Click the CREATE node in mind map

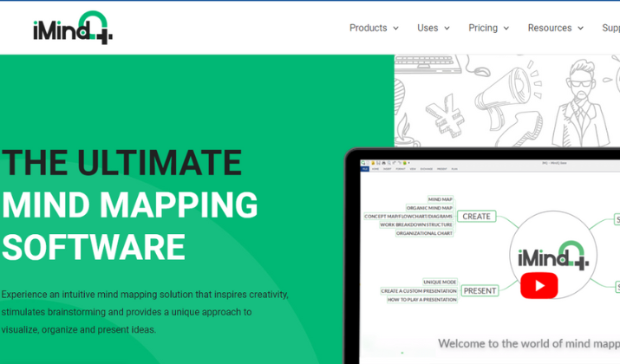[476, 216]
